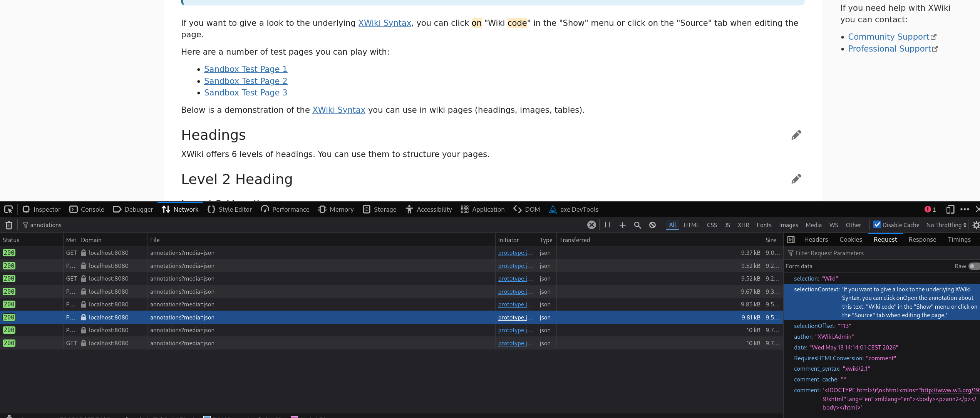Open the Memory panel
980x418 pixels.
pyautogui.click(x=336, y=209)
